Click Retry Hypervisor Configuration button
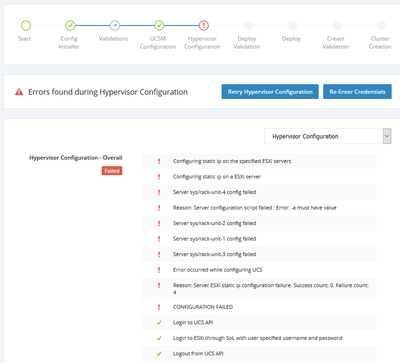 click(270, 92)
